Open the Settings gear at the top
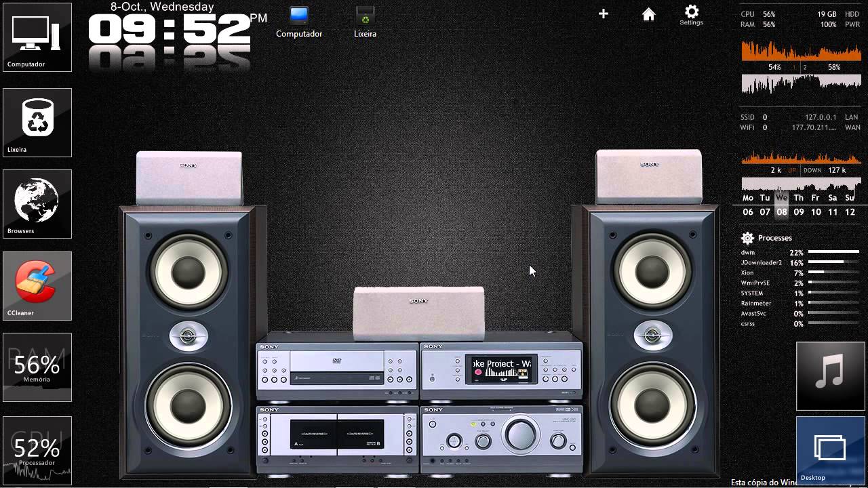This screenshot has width=868, height=488. tap(692, 15)
